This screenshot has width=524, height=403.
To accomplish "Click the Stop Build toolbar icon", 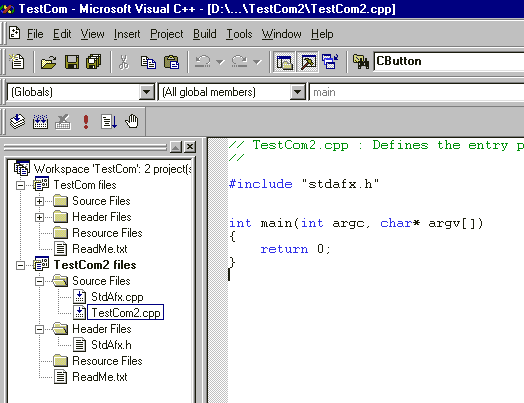I will [x=63, y=122].
